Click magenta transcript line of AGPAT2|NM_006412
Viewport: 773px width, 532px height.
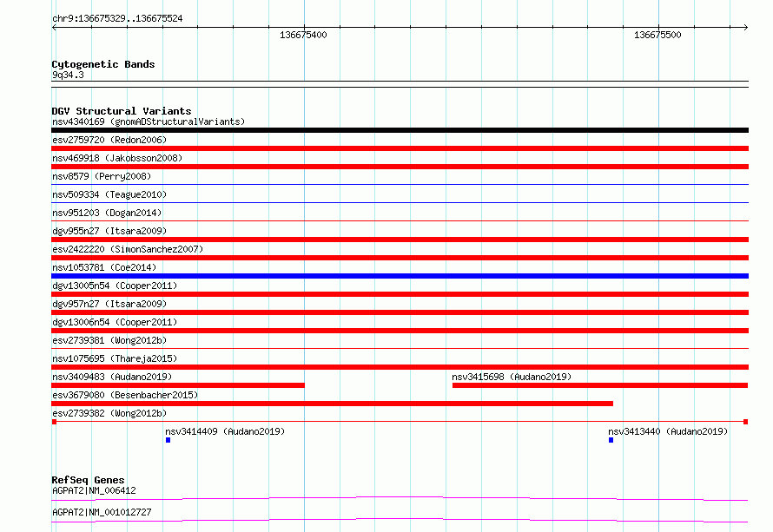coord(400,498)
